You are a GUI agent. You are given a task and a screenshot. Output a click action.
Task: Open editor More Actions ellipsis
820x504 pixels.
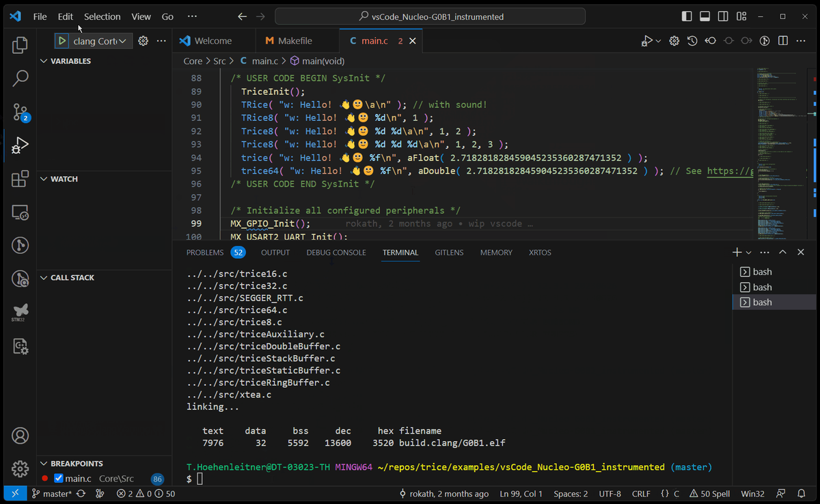(801, 41)
